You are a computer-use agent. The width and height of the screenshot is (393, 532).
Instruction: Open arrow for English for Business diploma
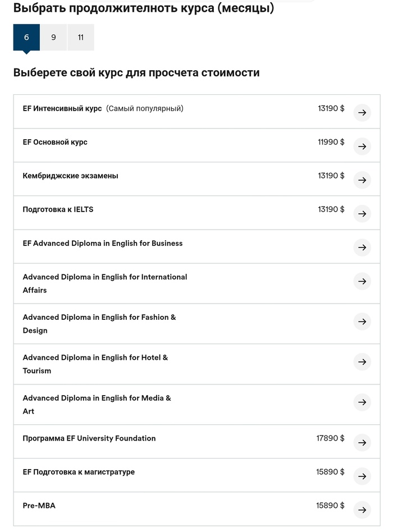[362, 247]
